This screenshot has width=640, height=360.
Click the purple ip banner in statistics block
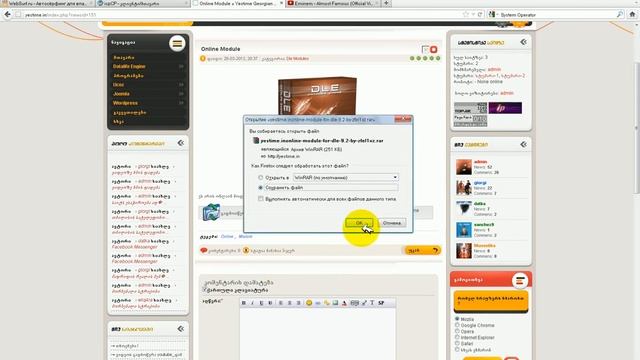505,108
